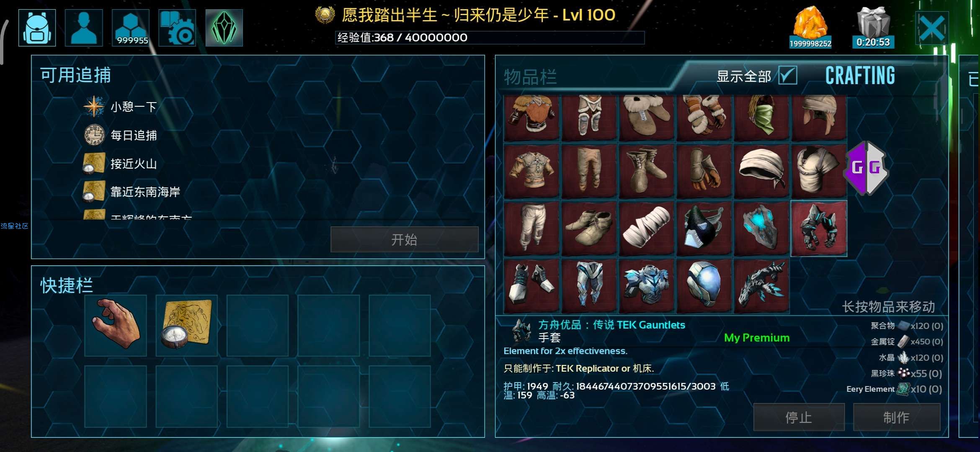
Task: Toggle the 显示全部 checkbox
Action: point(788,76)
